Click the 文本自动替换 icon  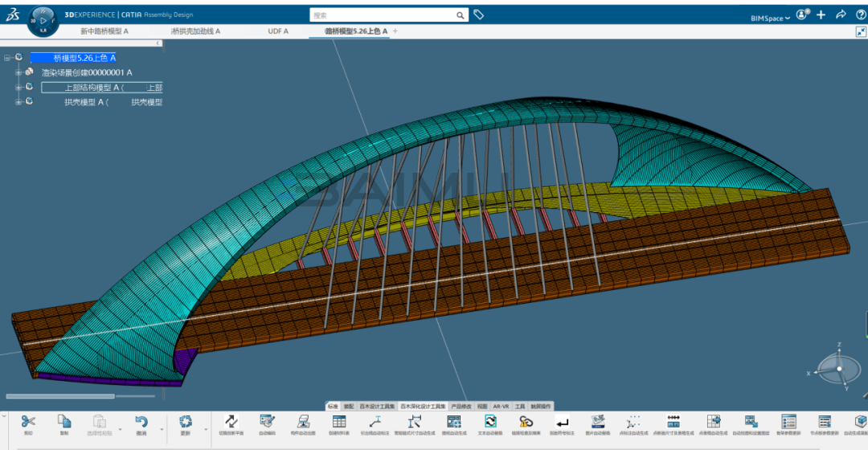[489, 422]
